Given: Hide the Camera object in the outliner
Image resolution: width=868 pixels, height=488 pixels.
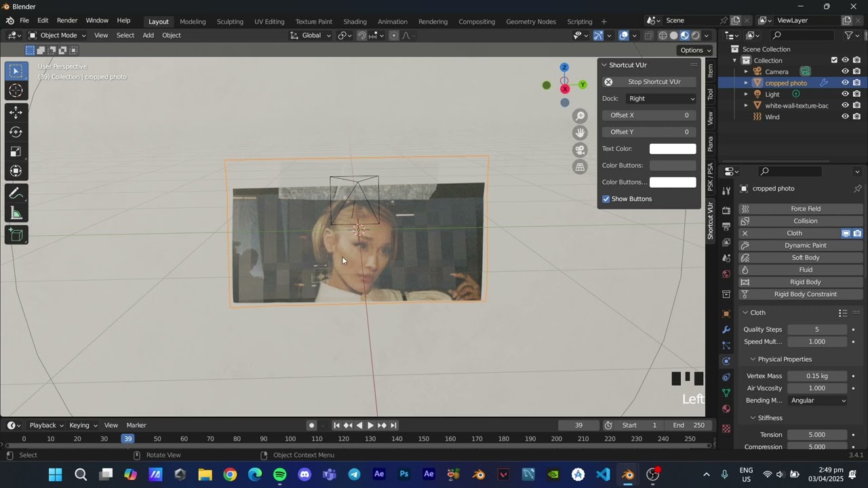Looking at the screenshot, I should tap(845, 71).
